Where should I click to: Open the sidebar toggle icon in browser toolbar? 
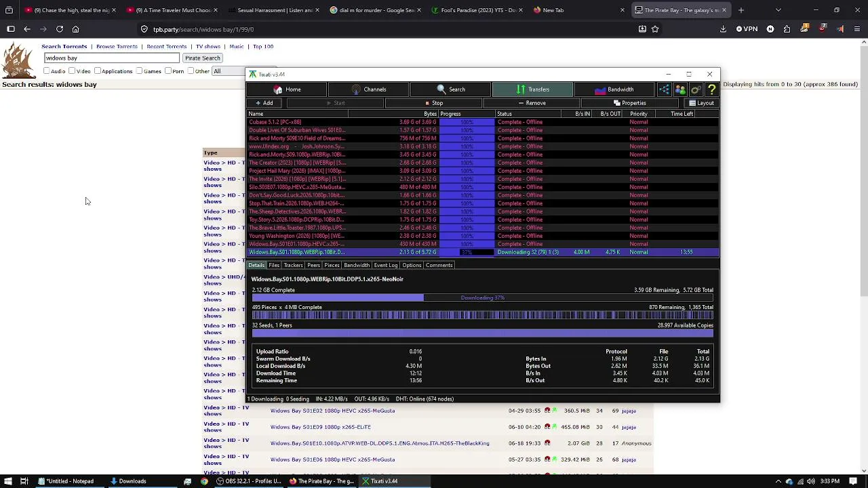11,29
